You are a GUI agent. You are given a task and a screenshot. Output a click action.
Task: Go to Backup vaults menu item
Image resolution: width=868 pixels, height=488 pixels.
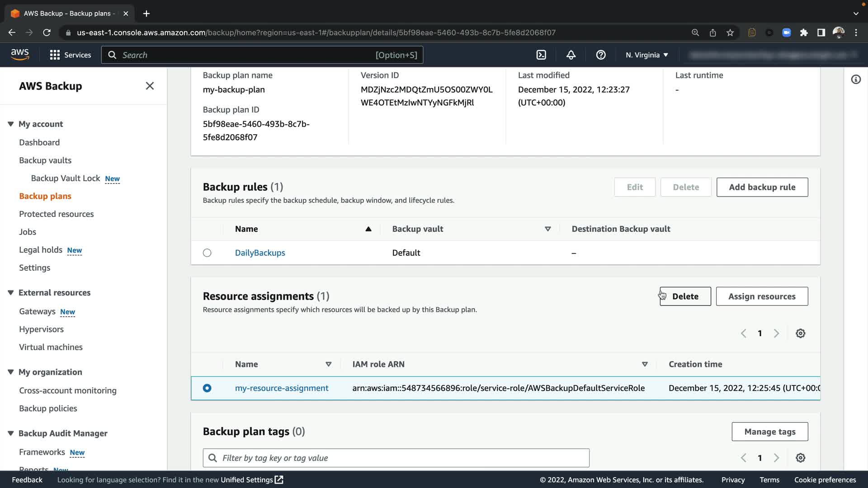point(45,160)
